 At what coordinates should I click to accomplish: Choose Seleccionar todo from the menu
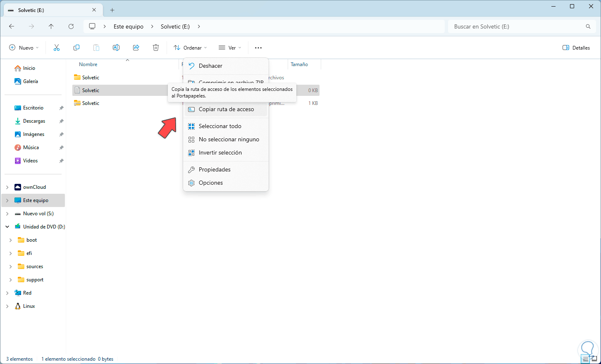(x=226, y=126)
